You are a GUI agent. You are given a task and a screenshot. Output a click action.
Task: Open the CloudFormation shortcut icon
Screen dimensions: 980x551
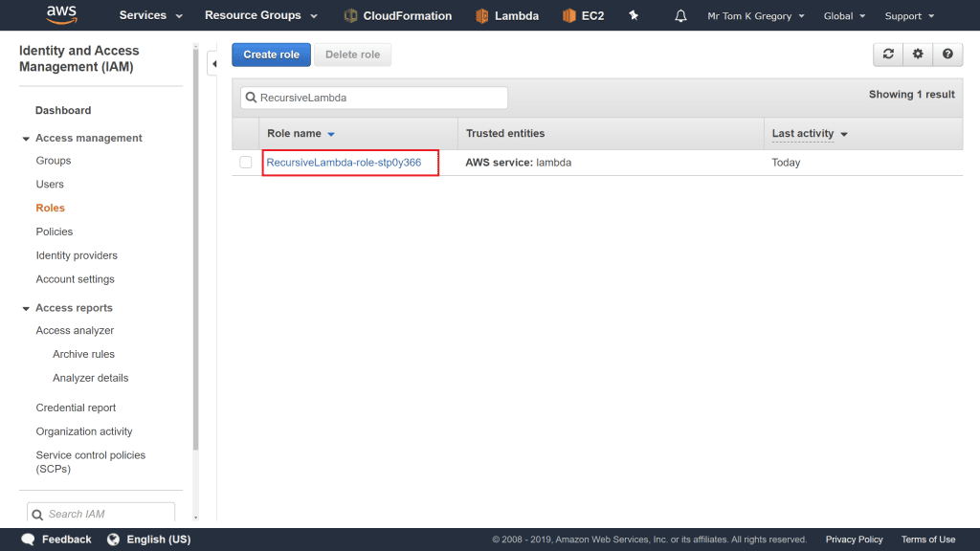351,16
